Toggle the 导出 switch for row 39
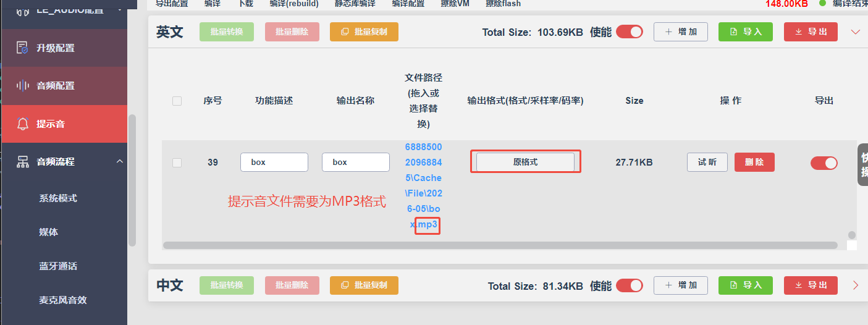The height and width of the screenshot is (325, 868). [824, 162]
